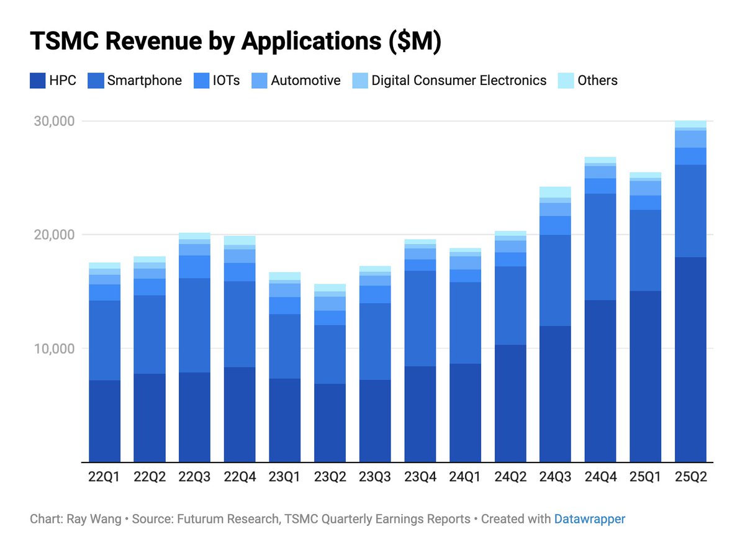Select the Automotive legend label
The image size is (745, 560).
click(x=305, y=80)
